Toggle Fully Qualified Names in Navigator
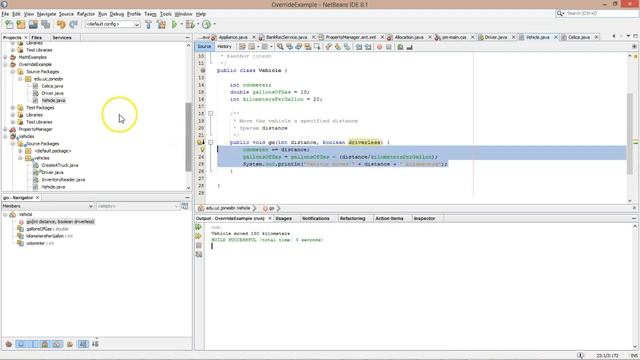Viewport: 640px width, 360px height. [70, 344]
